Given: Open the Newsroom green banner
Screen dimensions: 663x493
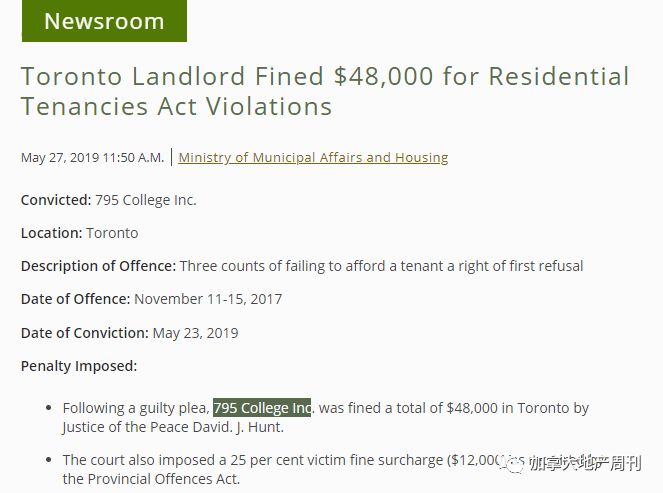Looking at the screenshot, I should click(x=104, y=21).
